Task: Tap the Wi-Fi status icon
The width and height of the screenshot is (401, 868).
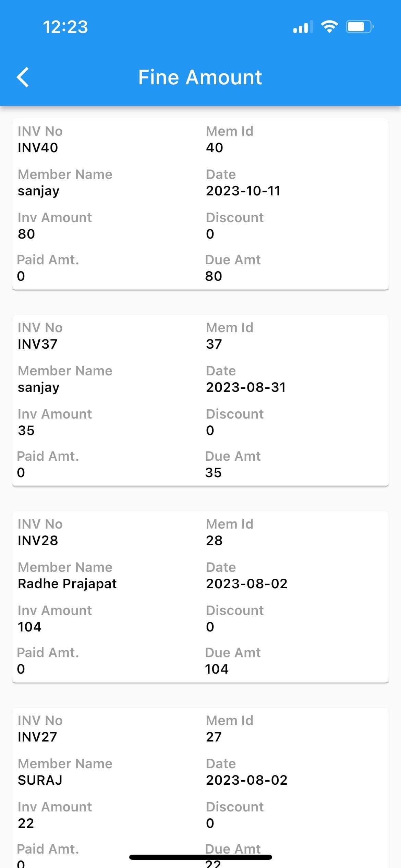Action: tap(329, 27)
